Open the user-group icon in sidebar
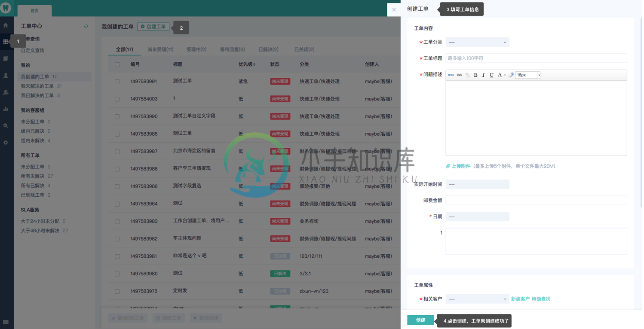This screenshot has width=644, height=329. [x=6, y=92]
